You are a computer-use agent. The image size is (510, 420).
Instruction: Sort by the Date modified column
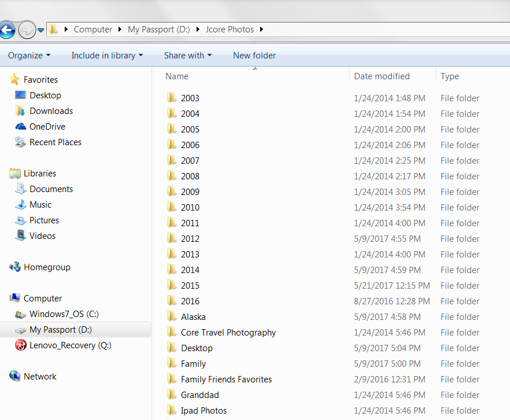[x=382, y=76]
